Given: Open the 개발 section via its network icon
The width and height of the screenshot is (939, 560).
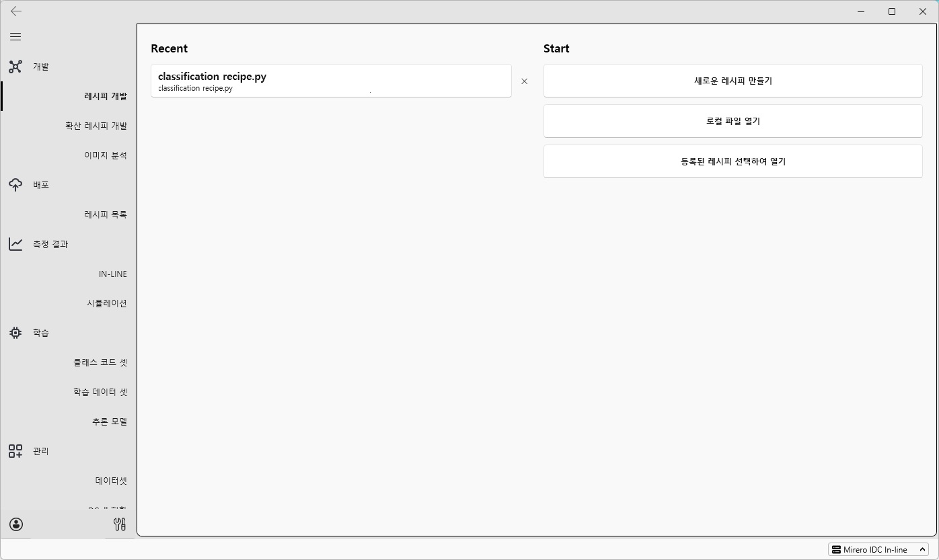Looking at the screenshot, I should tap(15, 67).
